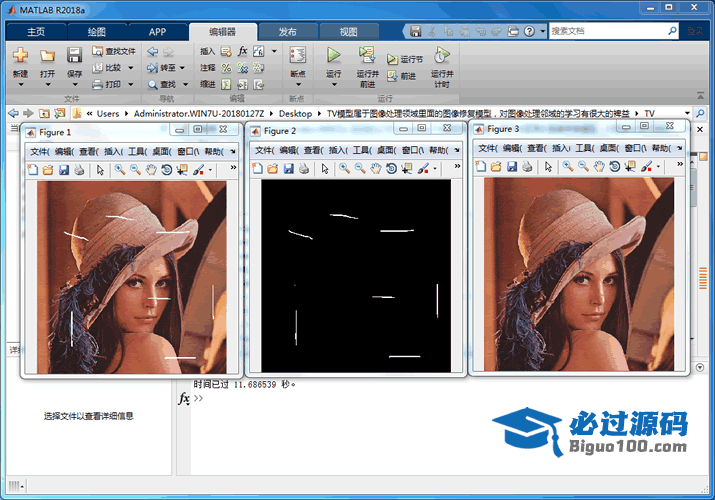Click the brush tool in Figure 1
This screenshot has height=500, width=715.
(198, 170)
